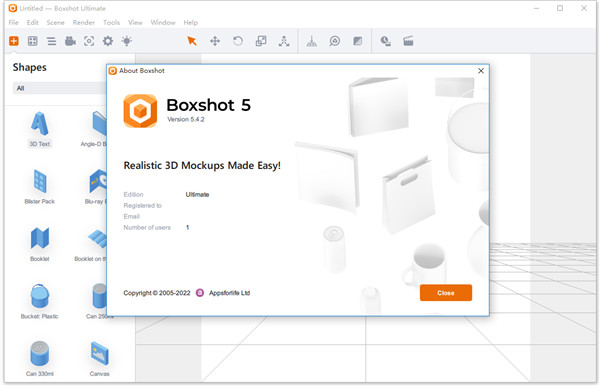This screenshot has height=386, width=600.
Task: Open the Tools menu
Action: [111, 23]
